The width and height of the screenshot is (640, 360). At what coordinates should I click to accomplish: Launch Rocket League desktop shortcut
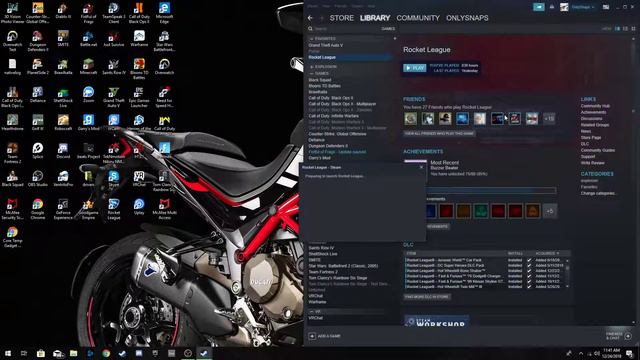(113, 209)
